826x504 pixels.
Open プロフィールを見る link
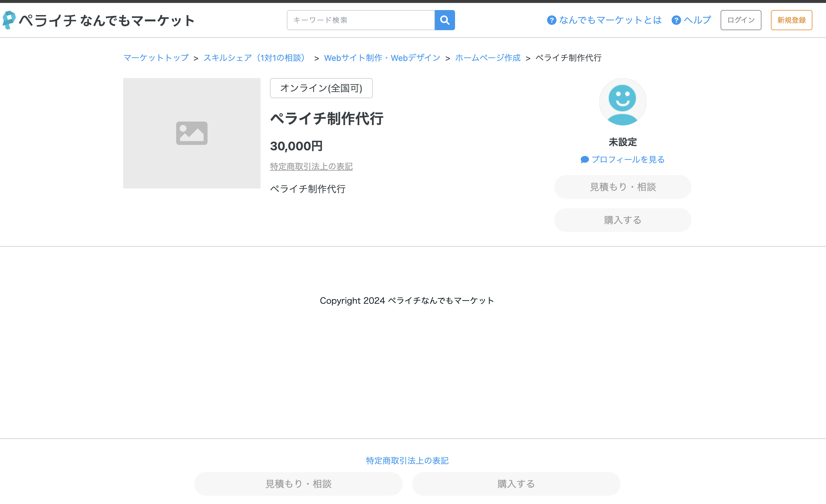pos(628,160)
